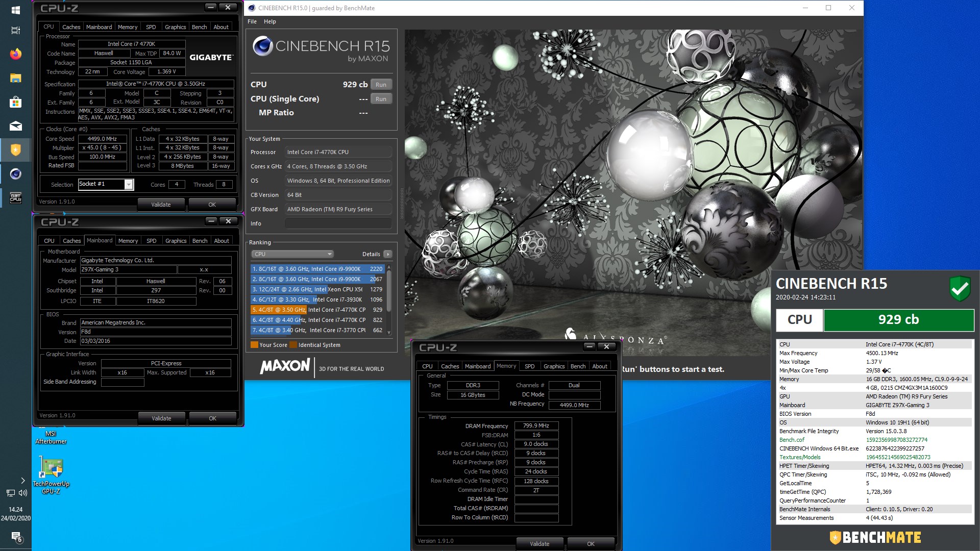Select ranking row 5 i7-4770K 929
Viewport: 980px width, 551px height.
317,310
